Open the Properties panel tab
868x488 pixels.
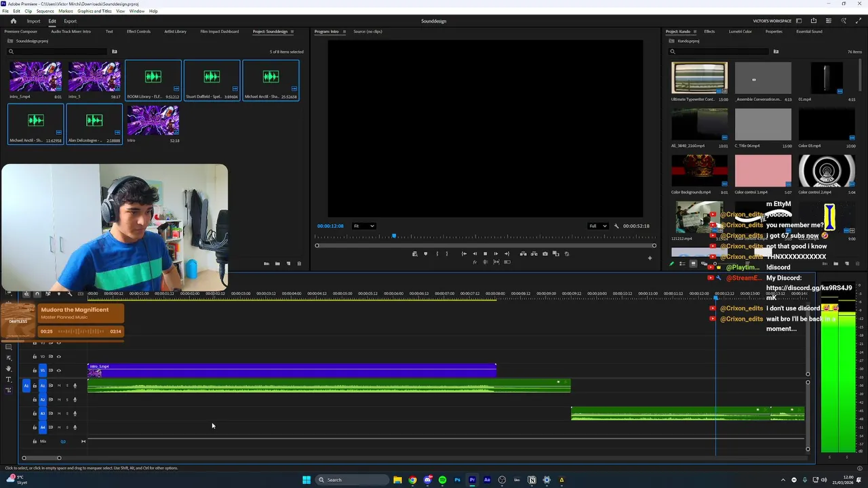pos(774,31)
